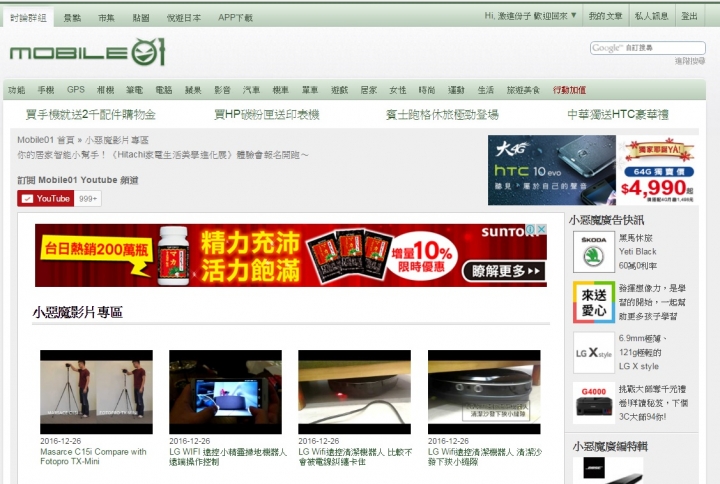Click the 挑戰大師奪千元禮 ad text
The height and width of the screenshot is (484, 720).
(x=653, y=403)
